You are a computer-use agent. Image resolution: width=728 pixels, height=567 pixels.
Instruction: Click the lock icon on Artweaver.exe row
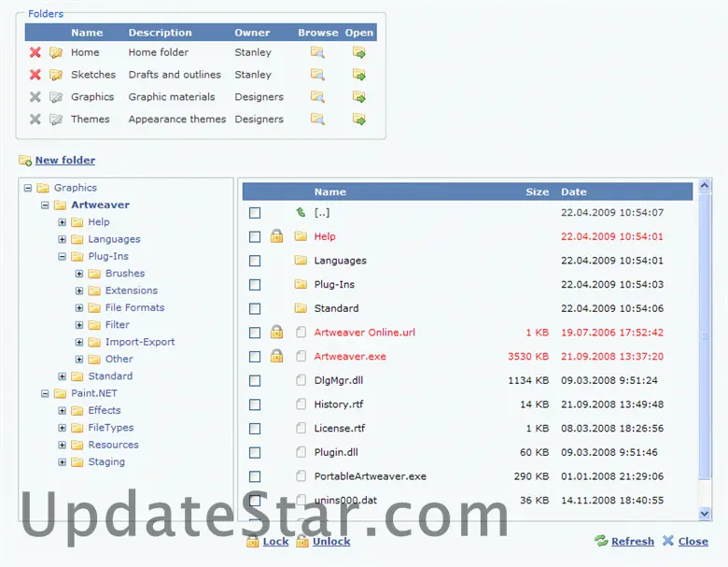point(276,356)
